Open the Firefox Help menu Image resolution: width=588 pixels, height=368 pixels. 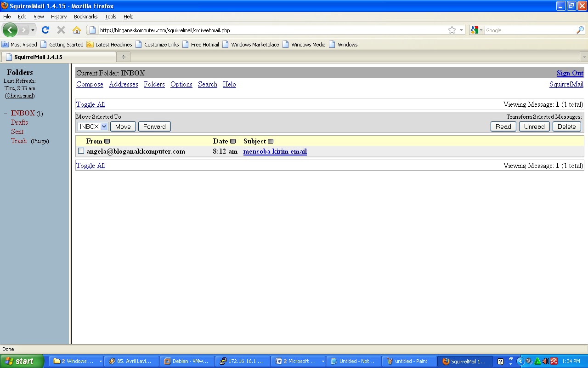coord(129,17)
